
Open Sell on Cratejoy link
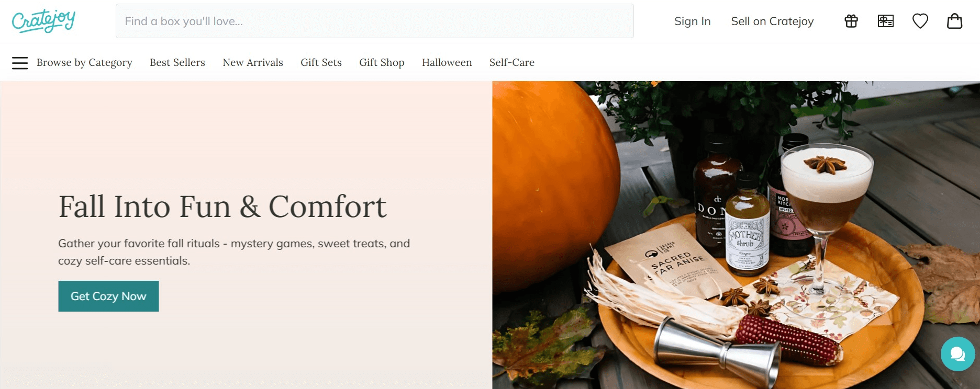[x=772, y=21]
